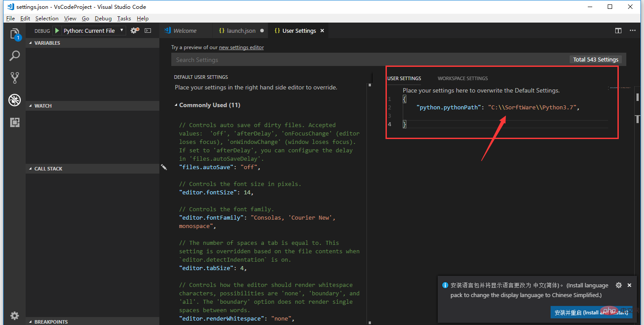Click the user settings editor minimap

(620, 89)
